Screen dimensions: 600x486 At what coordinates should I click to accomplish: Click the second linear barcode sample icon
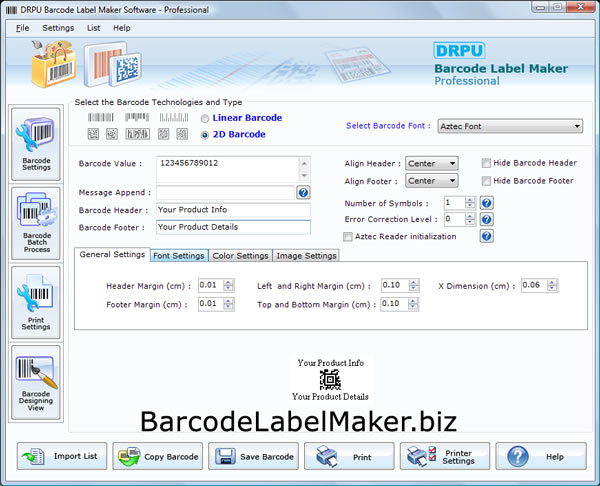click(137, 117)
